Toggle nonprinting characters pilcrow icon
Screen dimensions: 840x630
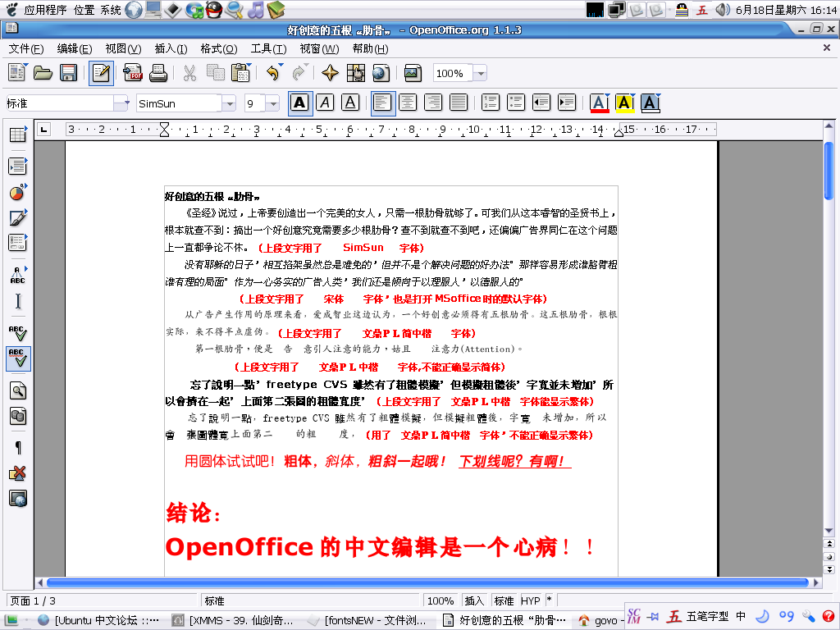(x=18, y=447)
